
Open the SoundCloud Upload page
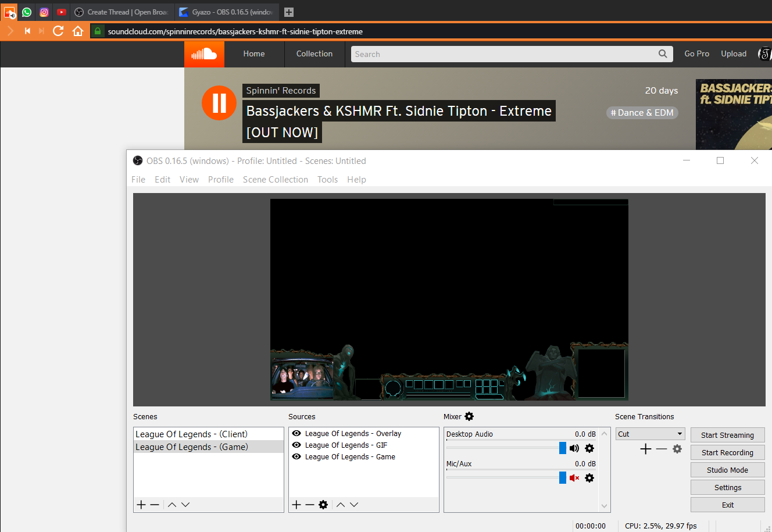click(734, 53)
